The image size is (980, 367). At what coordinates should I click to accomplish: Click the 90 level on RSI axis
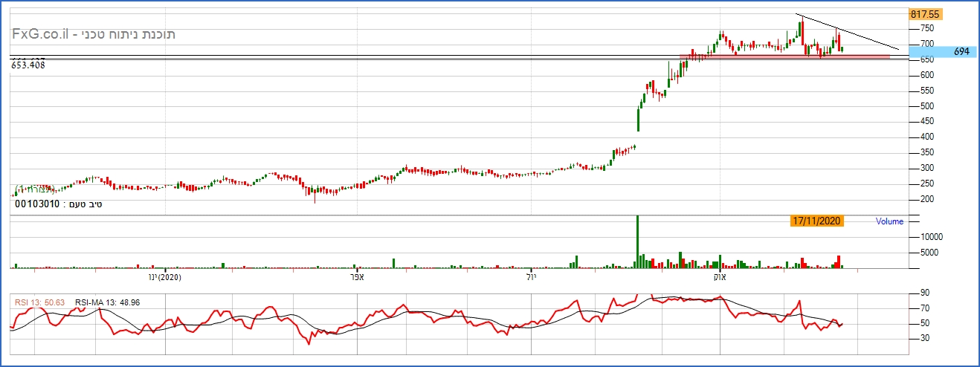pyautogui.click(x=926, y=293)
